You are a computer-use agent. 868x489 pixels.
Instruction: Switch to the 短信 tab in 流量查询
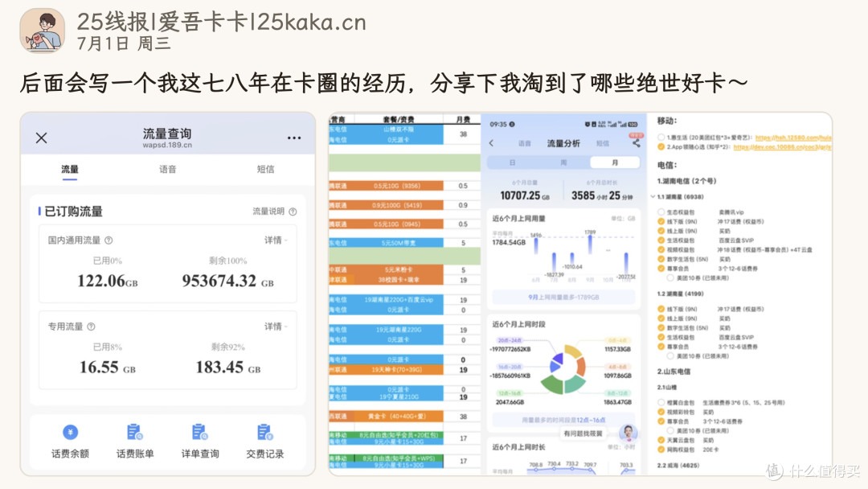pyautogui.click(x=266, y=170)
